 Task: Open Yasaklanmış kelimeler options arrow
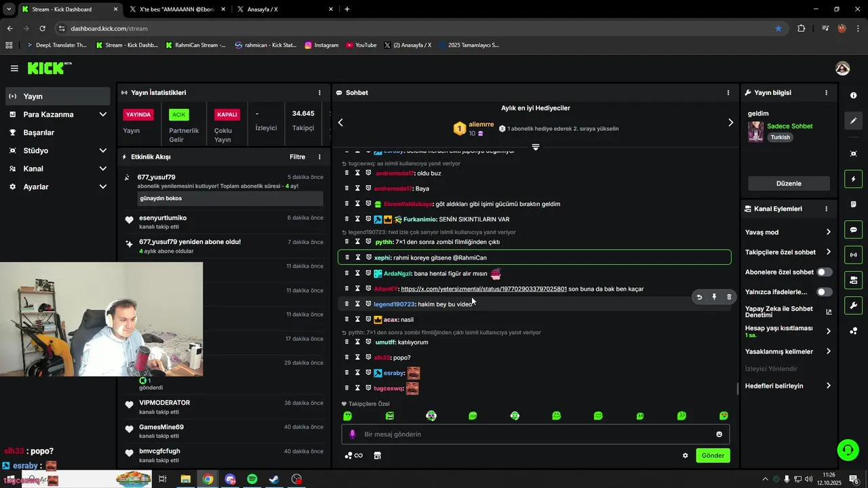pos(828,351)
